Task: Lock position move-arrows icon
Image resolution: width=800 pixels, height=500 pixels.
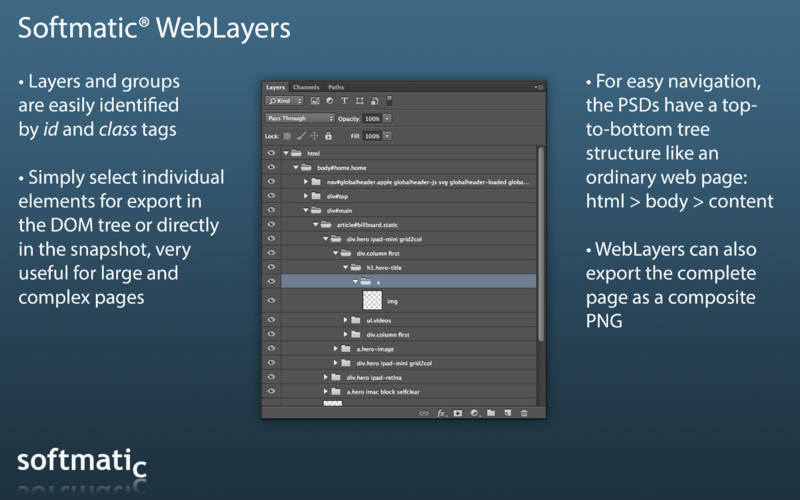Action: click(314, 136)
